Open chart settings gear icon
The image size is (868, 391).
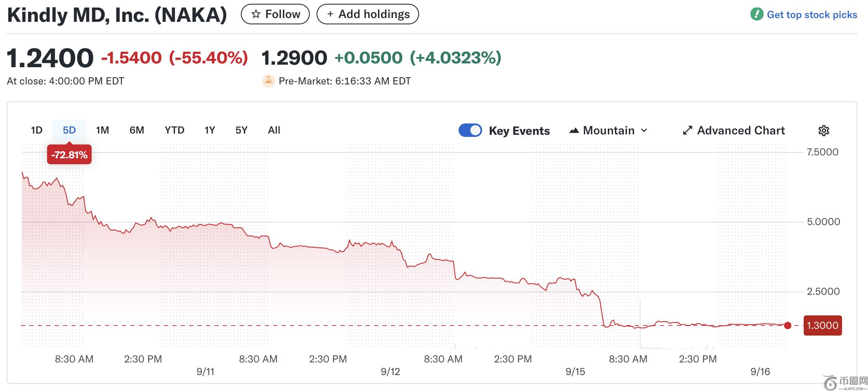(x=823, y=131)
